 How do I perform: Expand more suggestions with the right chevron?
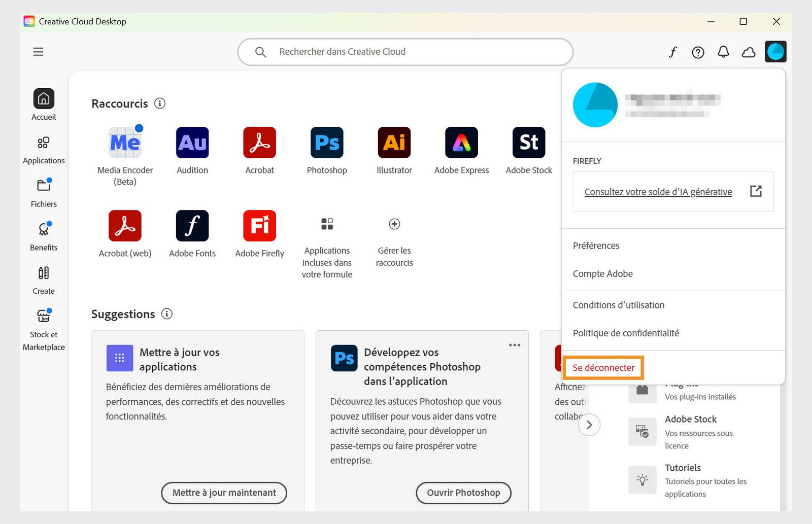click(x=589, y=425)
